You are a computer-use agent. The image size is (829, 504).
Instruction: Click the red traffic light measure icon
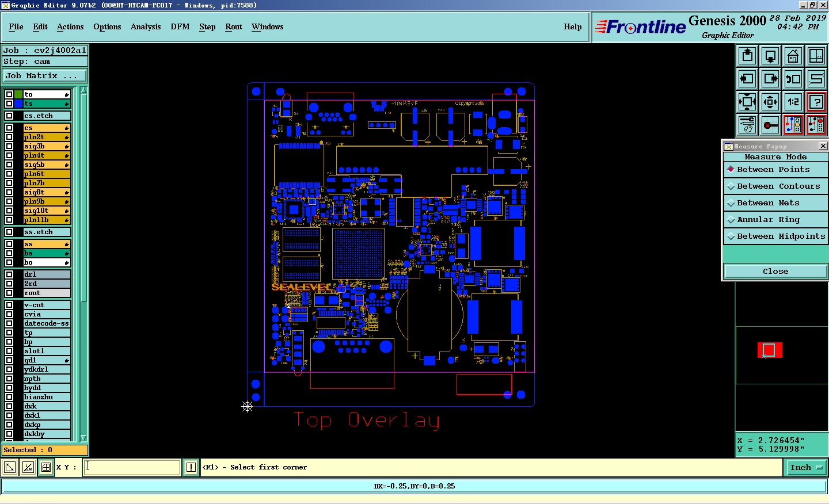[x=816, y=124]
